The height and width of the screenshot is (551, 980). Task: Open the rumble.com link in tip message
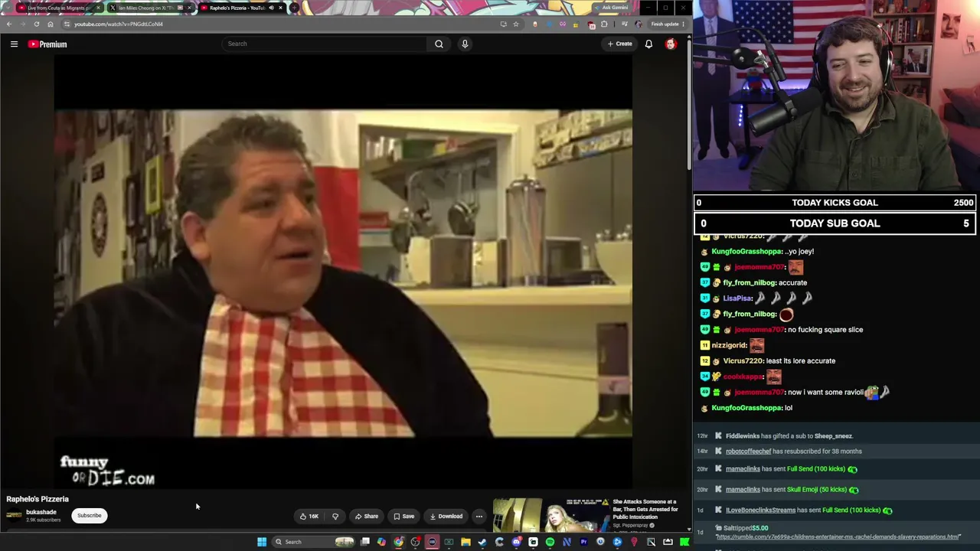tap(838, 536)
